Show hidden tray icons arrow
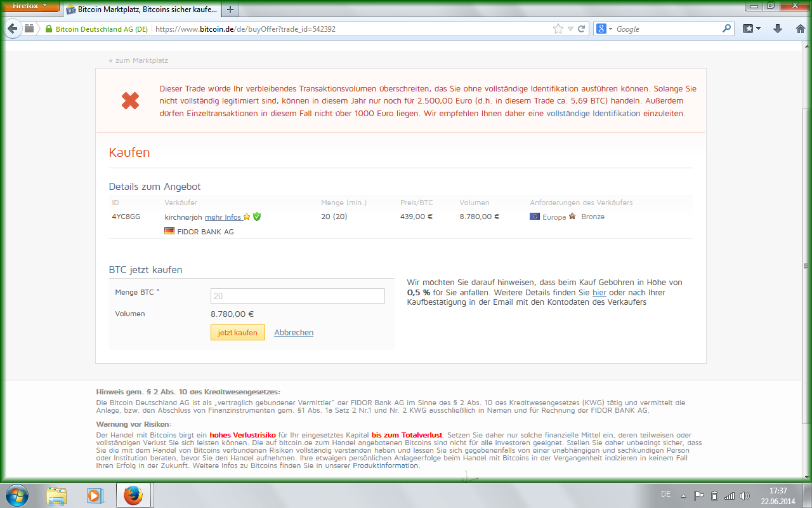 point(683,495)
